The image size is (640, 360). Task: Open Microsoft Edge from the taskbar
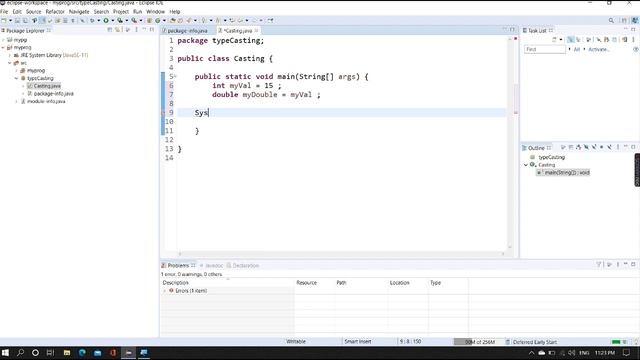[82, 353]
